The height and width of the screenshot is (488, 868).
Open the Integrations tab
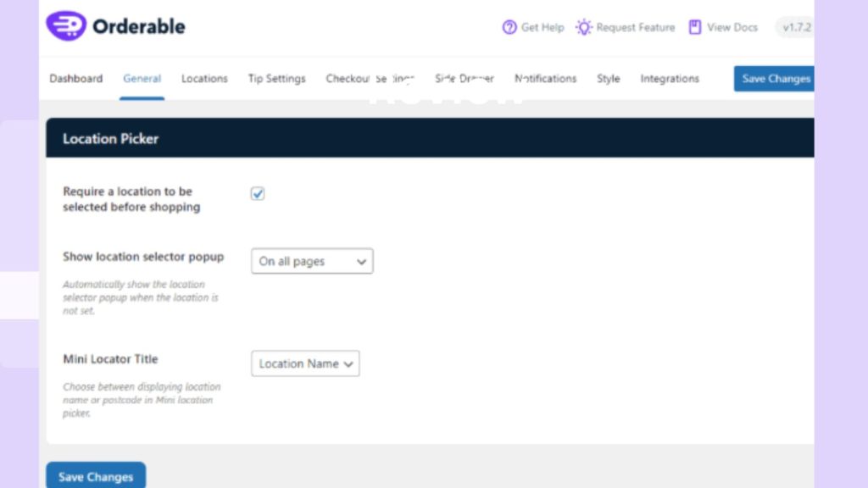point(670,79)
